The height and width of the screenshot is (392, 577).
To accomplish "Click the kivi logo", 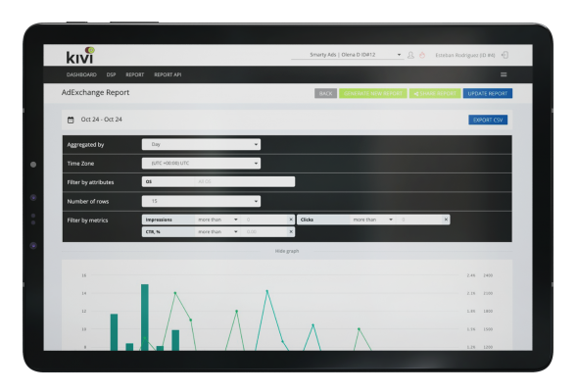I will click(80, 55).
